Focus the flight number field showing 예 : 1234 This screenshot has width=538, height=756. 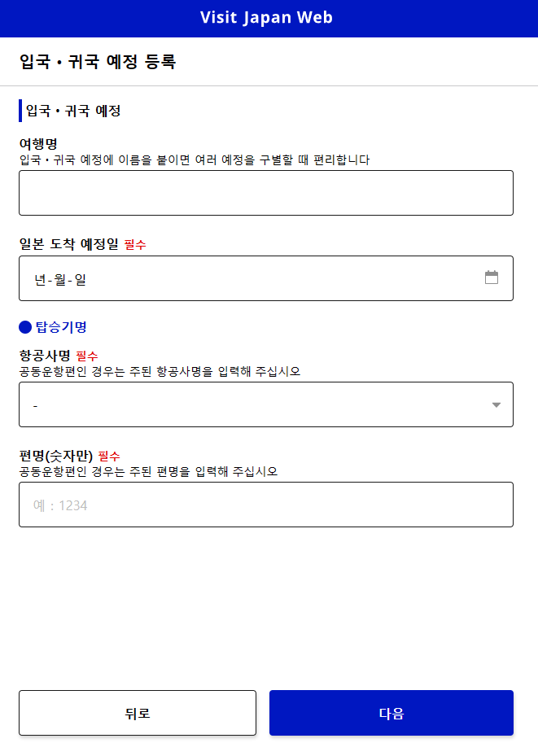pos(266,505)
